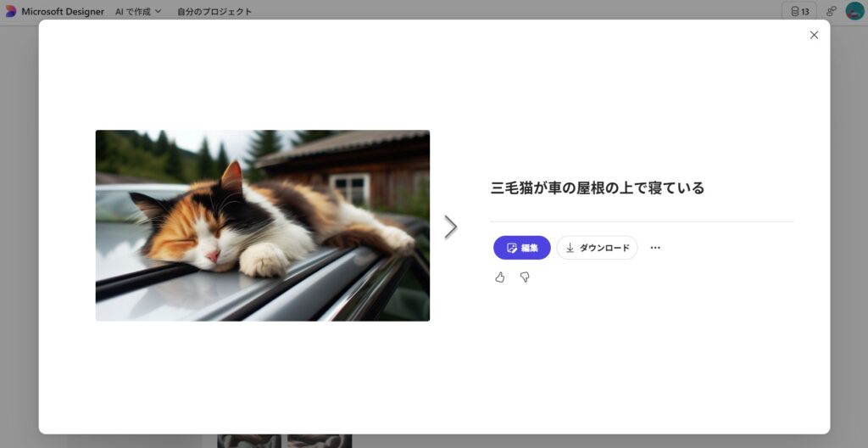Click the Microsoft Designer title text
Screen dimensions: 868x448
63,11
